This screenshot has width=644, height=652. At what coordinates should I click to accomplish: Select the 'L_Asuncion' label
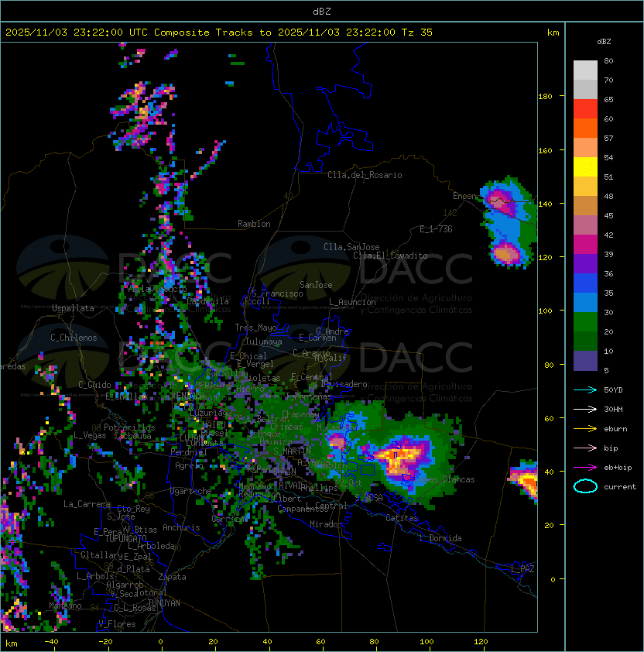tap(352, 302)
